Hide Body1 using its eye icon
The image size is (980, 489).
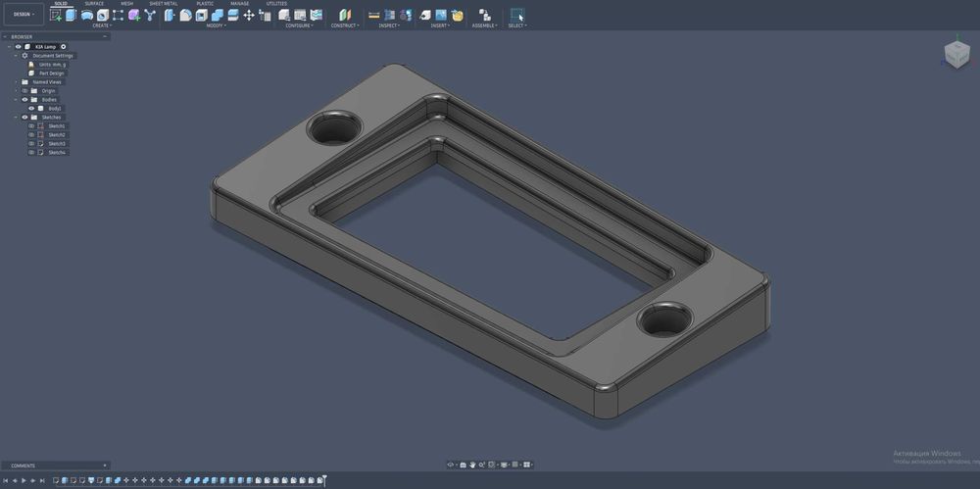32,108
